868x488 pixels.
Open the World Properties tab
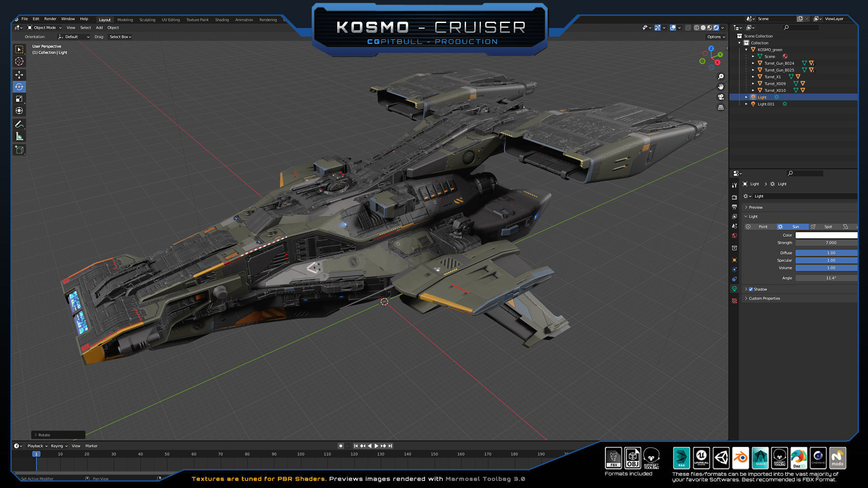(735, 235)
